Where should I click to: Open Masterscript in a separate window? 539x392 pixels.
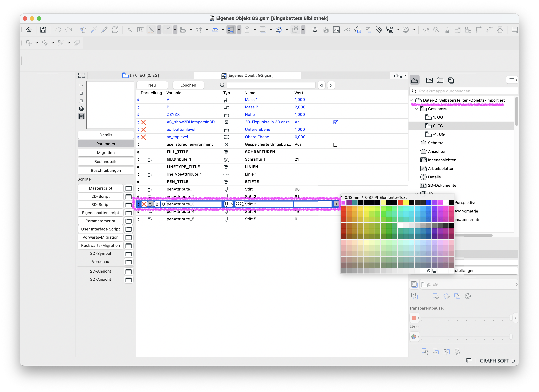point(129,188)
